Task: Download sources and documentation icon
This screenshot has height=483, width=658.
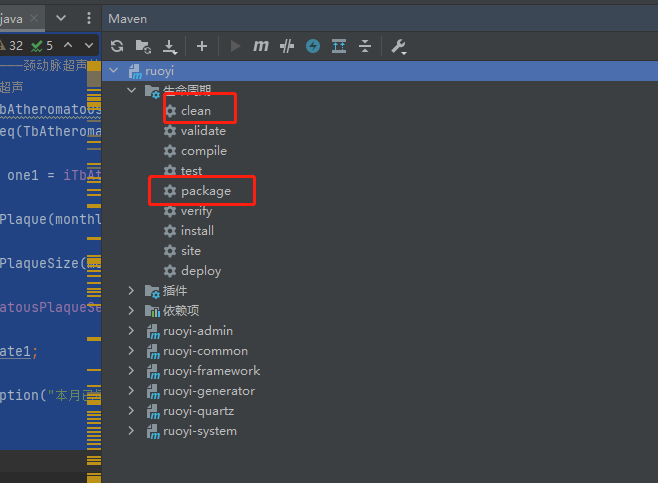Action: click(x=170, y=47)
